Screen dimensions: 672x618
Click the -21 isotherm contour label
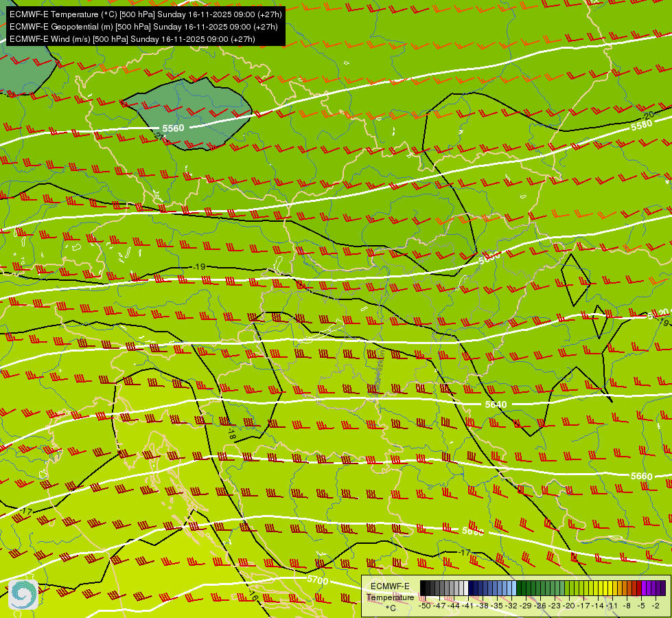(x=159, y=137)
